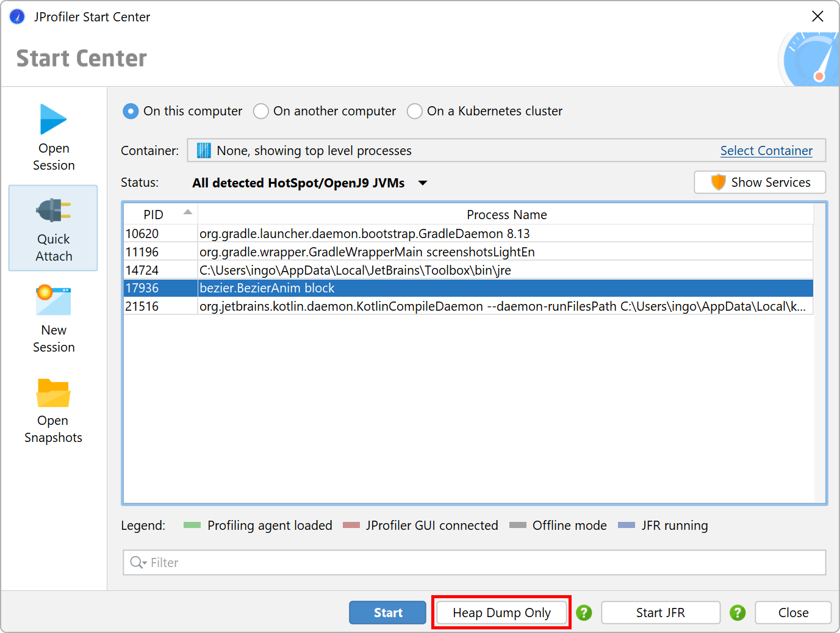Click the Show Services button
Viewport: 840px width, 633px height.
point(760,182)
